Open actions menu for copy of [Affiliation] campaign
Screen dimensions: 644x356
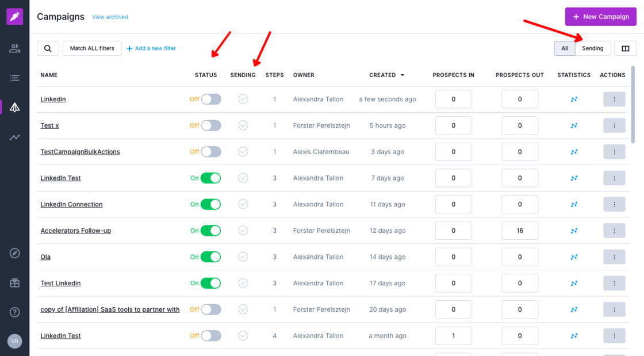(x=614, y=309)
